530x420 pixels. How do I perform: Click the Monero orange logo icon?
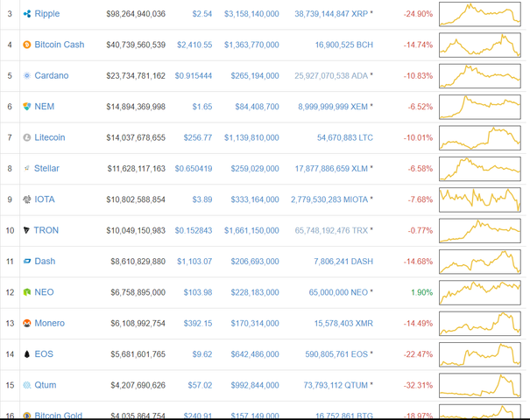tap(26, 323)
